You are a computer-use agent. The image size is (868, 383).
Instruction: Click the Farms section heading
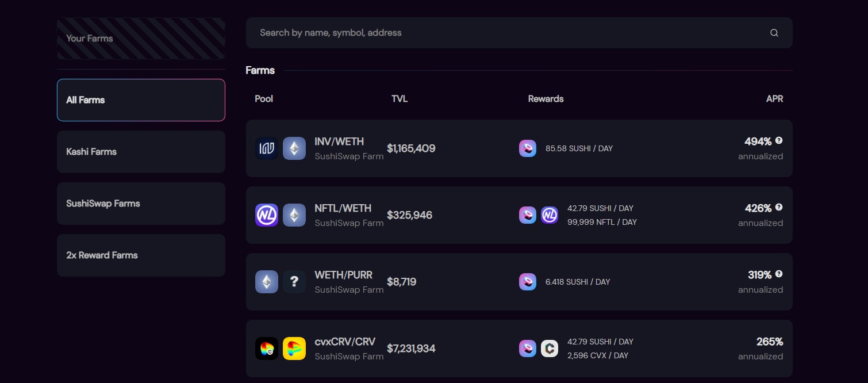click(260, 70)
